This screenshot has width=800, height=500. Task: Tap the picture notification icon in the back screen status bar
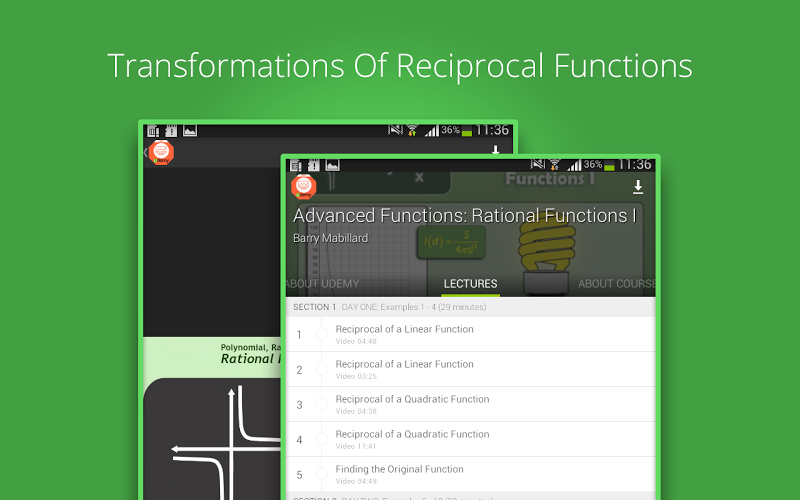click(190, 131)
